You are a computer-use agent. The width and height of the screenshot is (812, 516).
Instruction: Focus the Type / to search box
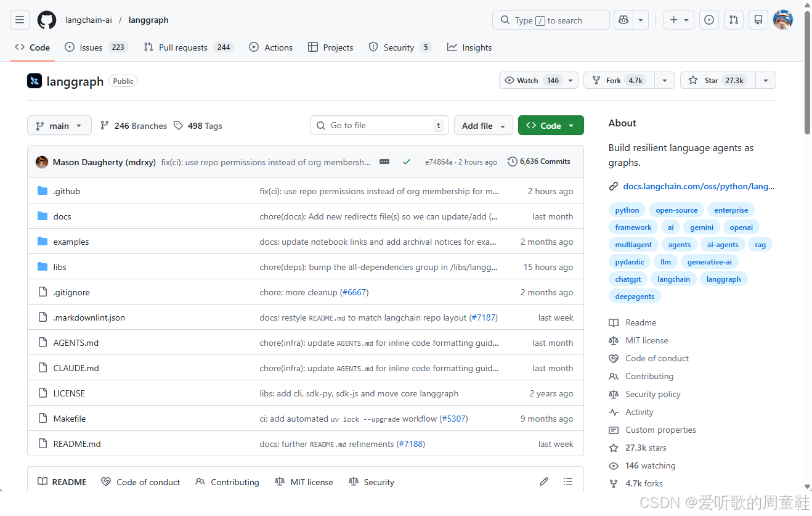click(x=551, y=20)
